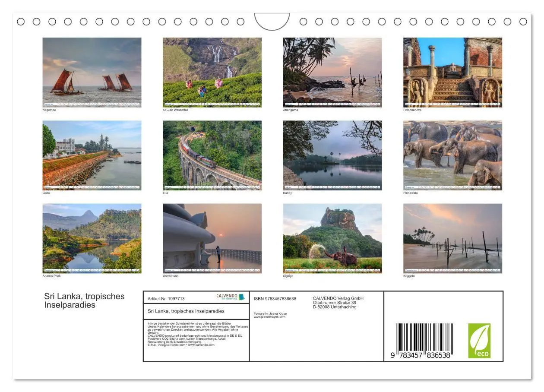
Task: Click the green eco leaf logo
Action: (x=479, y=341)
